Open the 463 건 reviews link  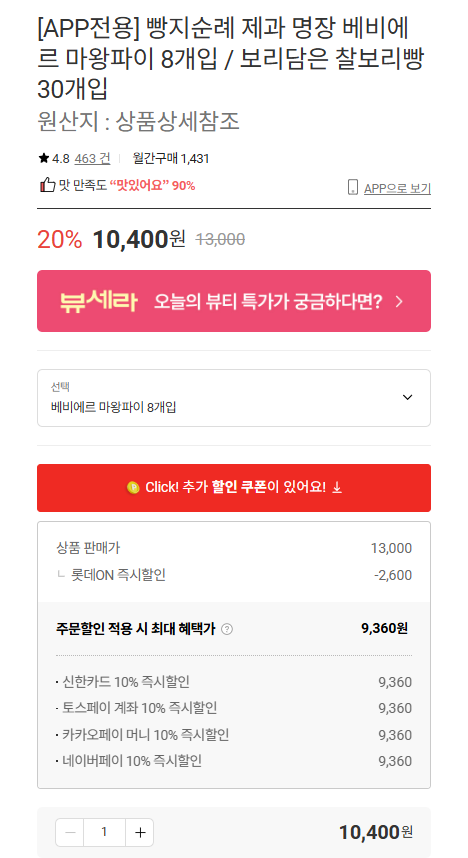pyautogui.click(x=92, y=159)
